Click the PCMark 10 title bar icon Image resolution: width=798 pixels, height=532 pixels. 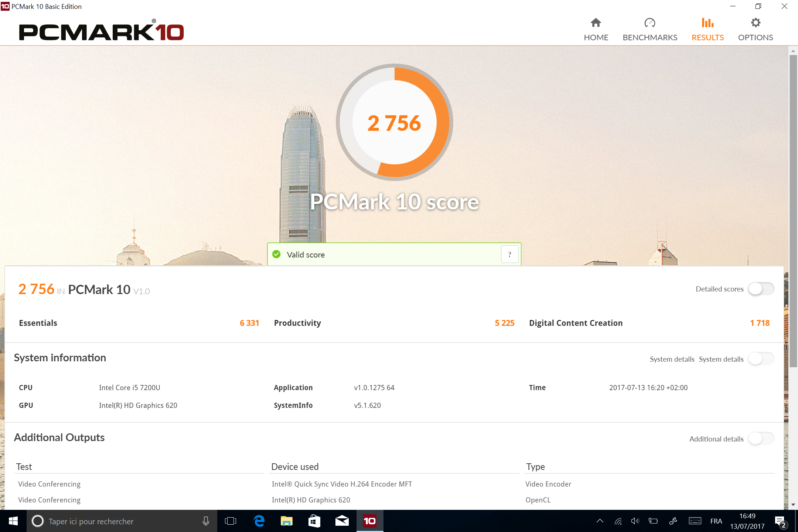click(5, 6)
